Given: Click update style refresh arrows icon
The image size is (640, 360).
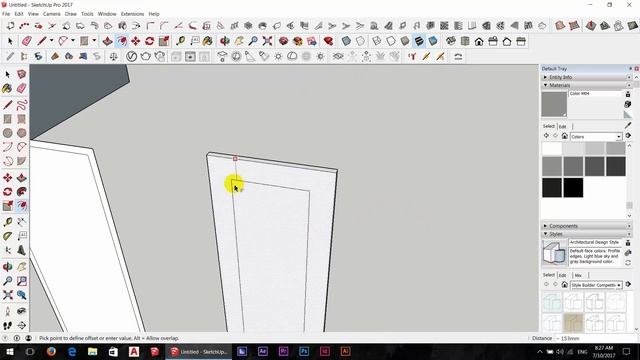Looking at the screenshot, I should [628, 262].
